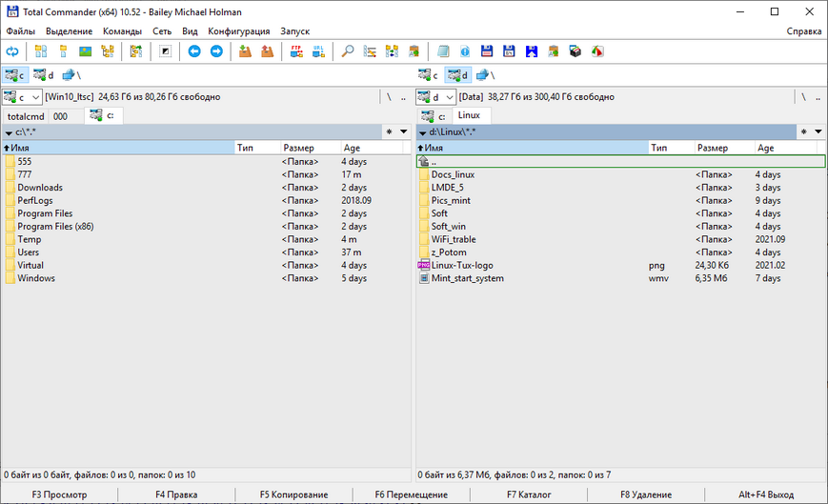Open the FTP connect toolbar icon
The image size is (828, 504).
coord(296,51)
